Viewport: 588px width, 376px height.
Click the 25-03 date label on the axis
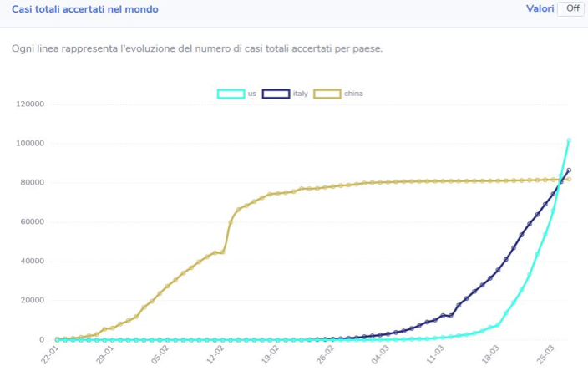(545, 354)
